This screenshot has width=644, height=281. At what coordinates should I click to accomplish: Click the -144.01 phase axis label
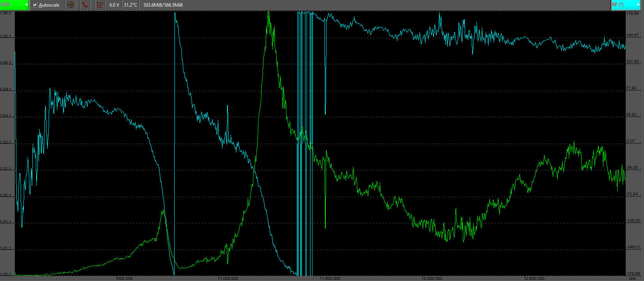[633, 247]
